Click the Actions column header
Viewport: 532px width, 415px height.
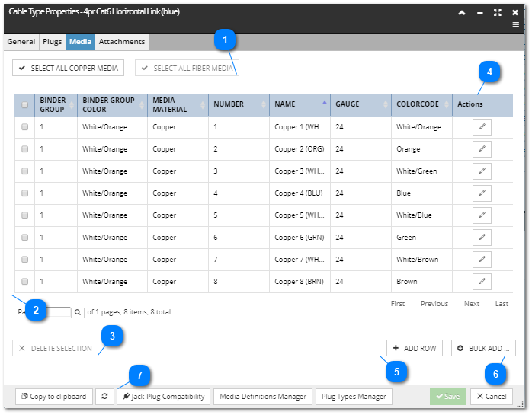pos(482,105)
